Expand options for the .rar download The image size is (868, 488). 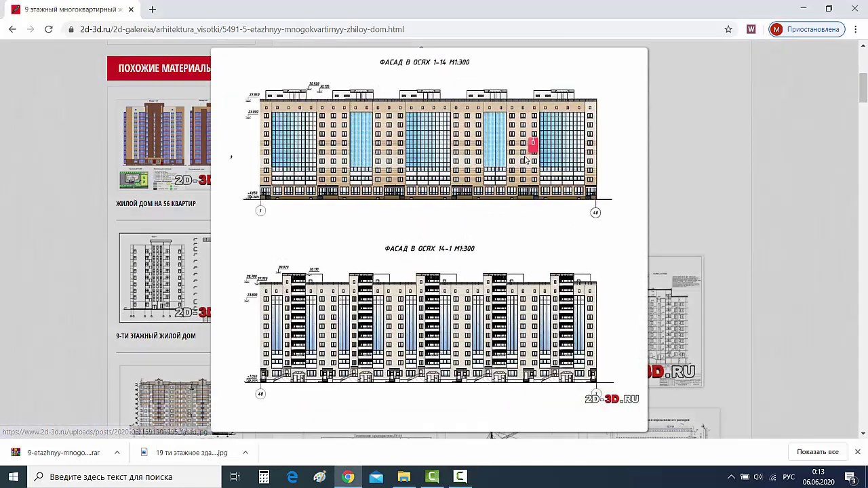coord(117,452)
